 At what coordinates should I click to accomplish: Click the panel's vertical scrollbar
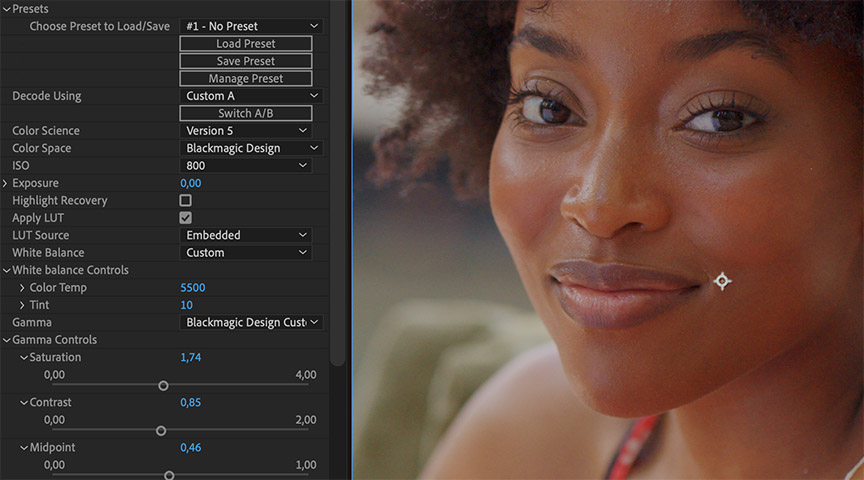click(x=337, y=180)
